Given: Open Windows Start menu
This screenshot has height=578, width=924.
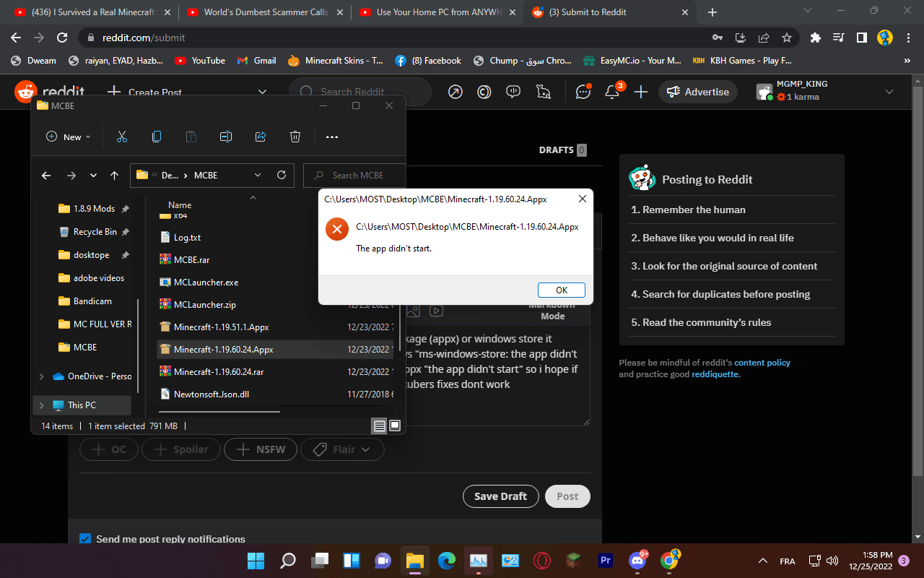Looking at the screenshot, I should pyautogui.click(x=256, y=561).
